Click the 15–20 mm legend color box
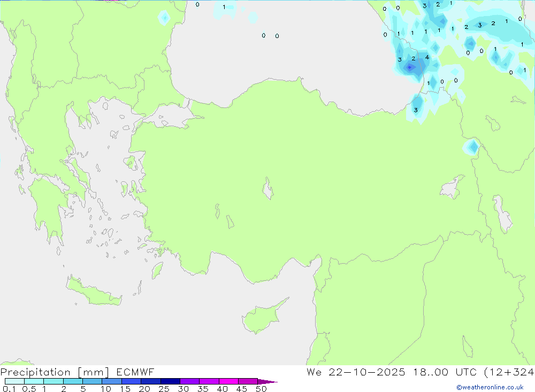 (132, 381)
